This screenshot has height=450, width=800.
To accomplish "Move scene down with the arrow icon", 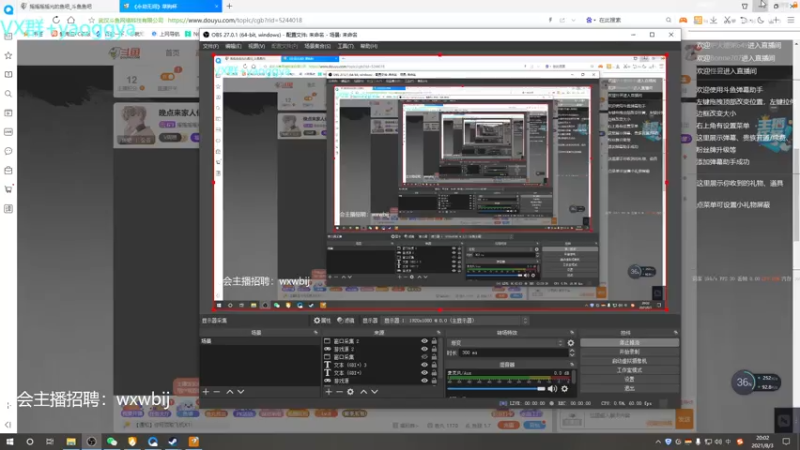I will pyautogui.click(x=241, y=392).
